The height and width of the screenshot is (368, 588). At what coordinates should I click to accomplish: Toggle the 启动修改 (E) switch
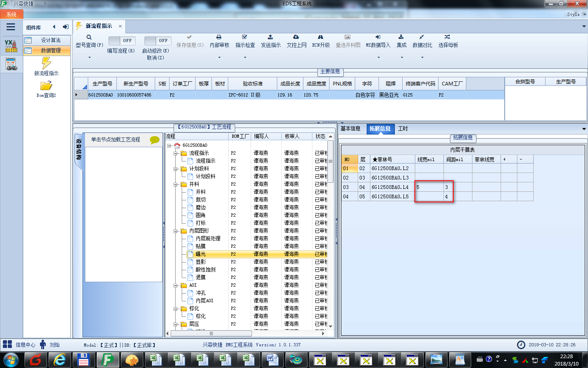[158, 40]
